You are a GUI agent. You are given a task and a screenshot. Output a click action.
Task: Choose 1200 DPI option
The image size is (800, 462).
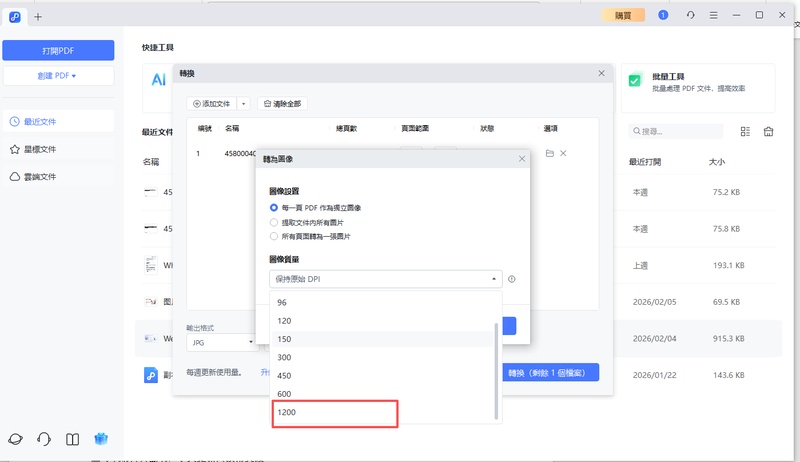(382, 412)
